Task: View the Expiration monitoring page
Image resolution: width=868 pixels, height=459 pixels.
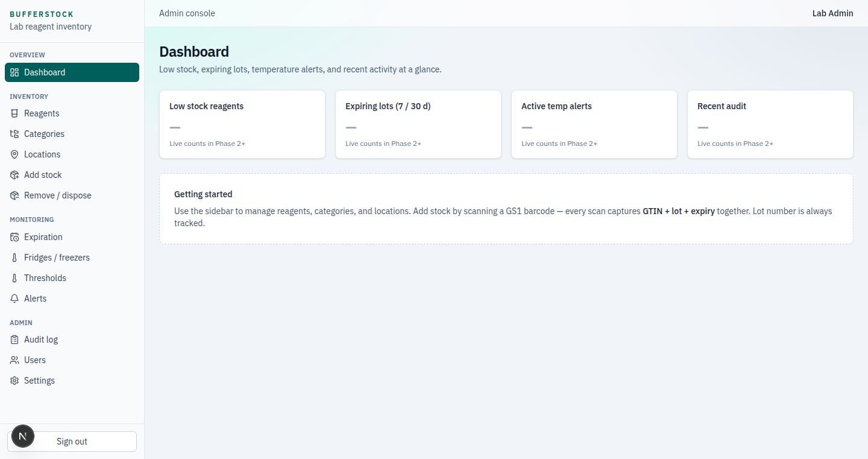Action: [x=72, y=237]
